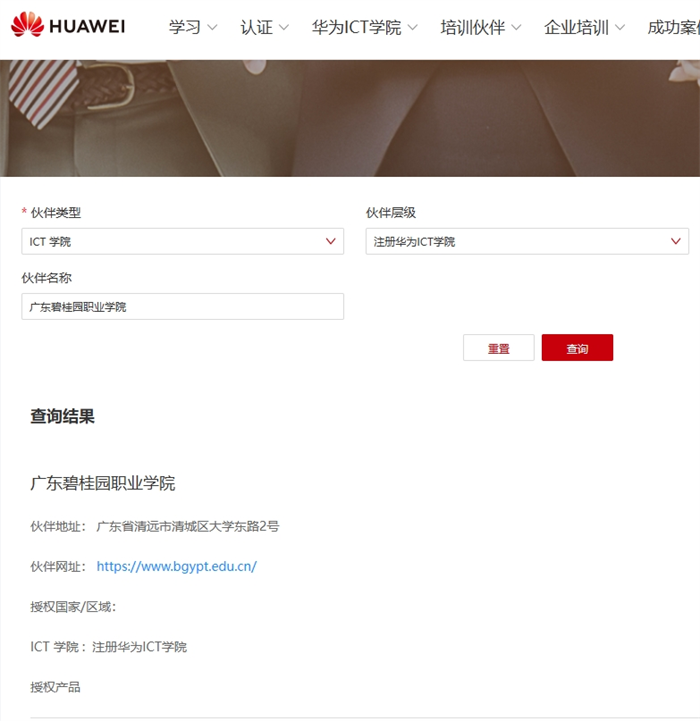The width and height of the screenshot is (700, 721).
Task: Click the 授权国家/区域 label
Action: (73, 607)
